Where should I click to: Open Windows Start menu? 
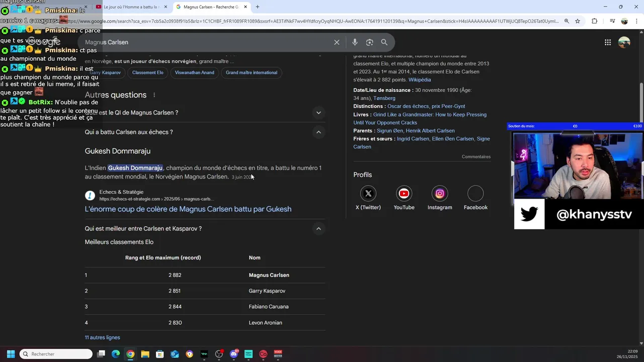11,354
